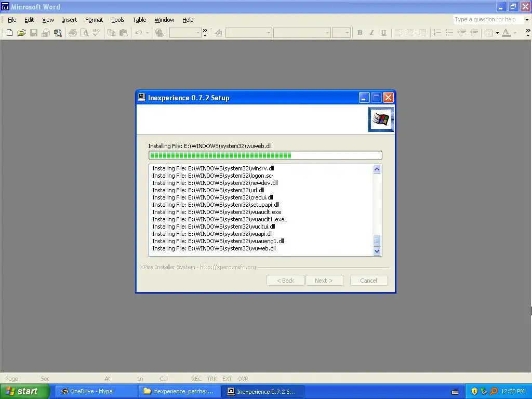The height and width of the screenshot is (399, 532).
Task: Open the File menu
Action: click(x=12, y=20)
